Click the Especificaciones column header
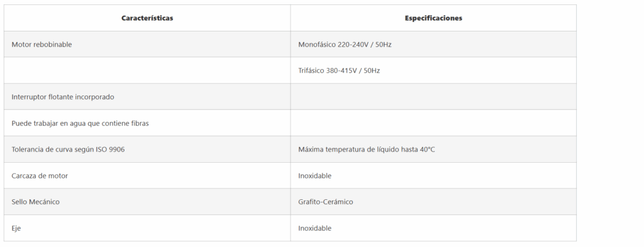The width and height of the screenshot is (644, 247). [x=433, y=18]
